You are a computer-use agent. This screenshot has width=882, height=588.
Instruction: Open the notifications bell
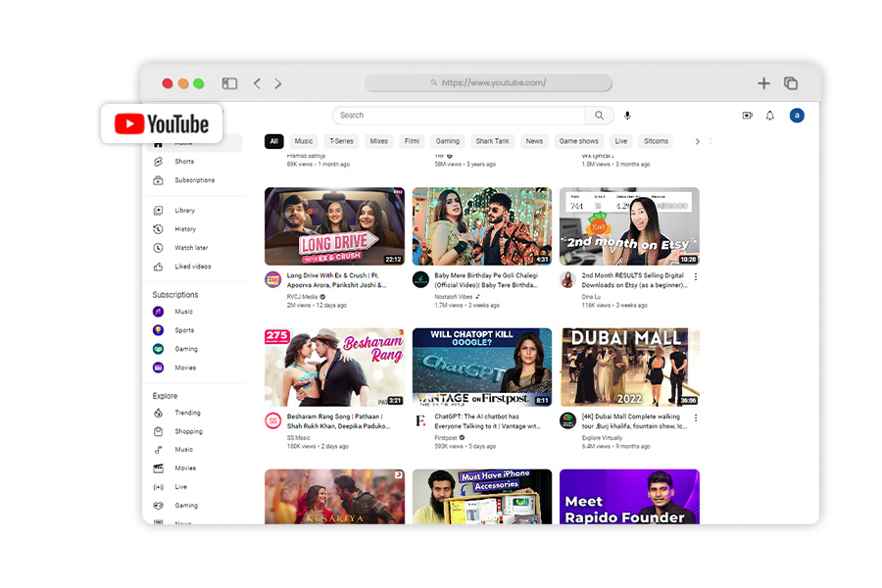770,116
